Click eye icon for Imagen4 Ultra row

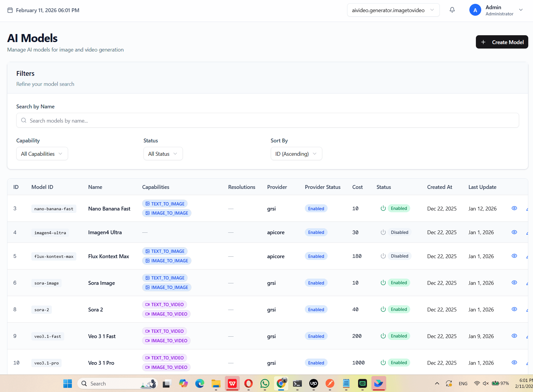pos(514,232)
